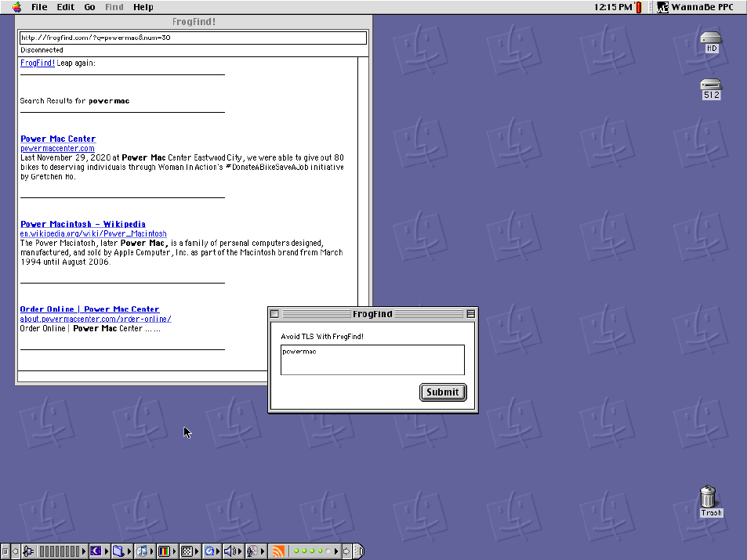The image size is (747, 560).
Task: Open the monitor color depth module
Action: click(x=164, y=551)
